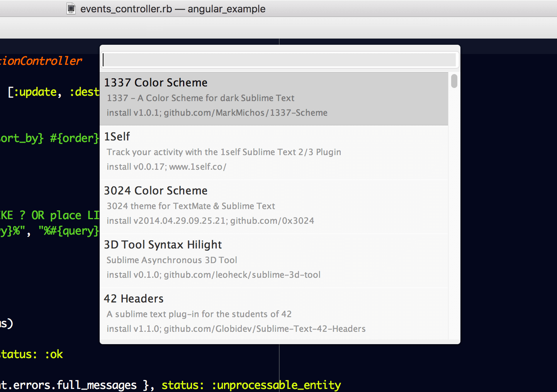
Task: Click the window title 'events_controller.rb — angular_example'
Action: click(173, 9)
